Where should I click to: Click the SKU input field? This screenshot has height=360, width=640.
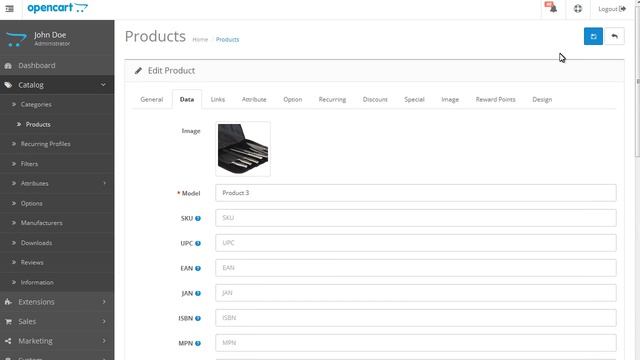click(x=416, y=218)
